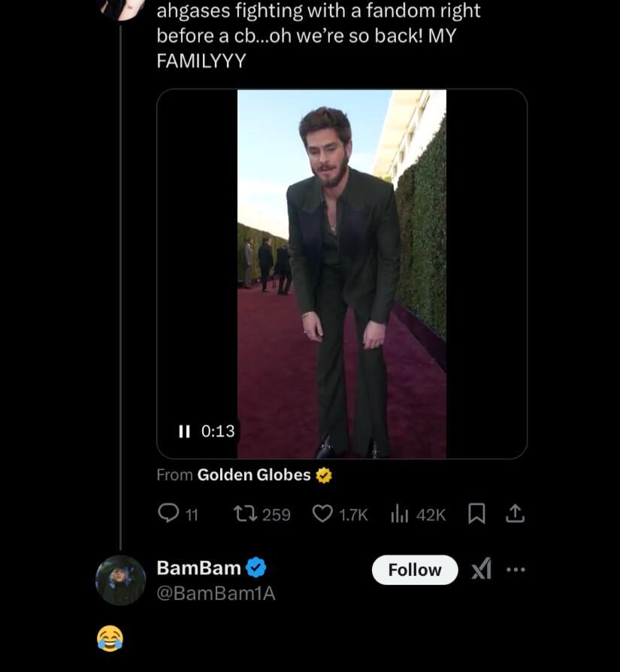The width and height of the screenshot is (620, 672).
Task: Follow the BamBam account
Action: (x=415, y=570)
